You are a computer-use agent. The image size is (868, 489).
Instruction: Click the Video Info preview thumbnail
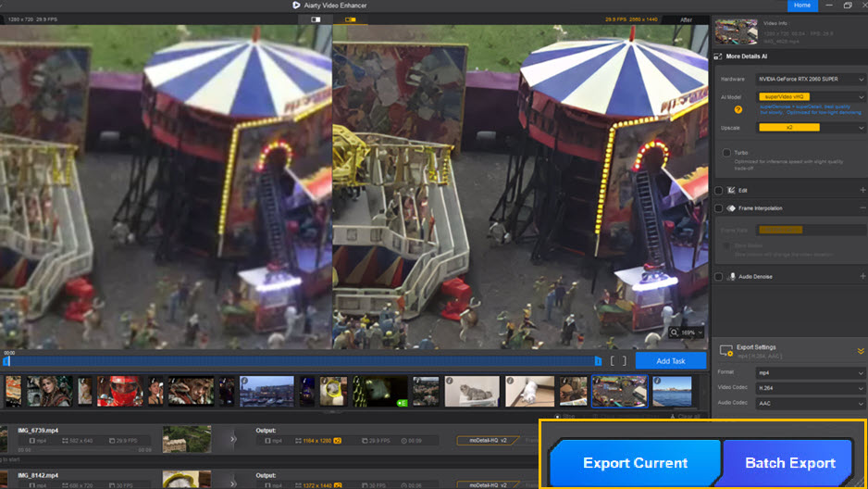click(x=736, y=31)
